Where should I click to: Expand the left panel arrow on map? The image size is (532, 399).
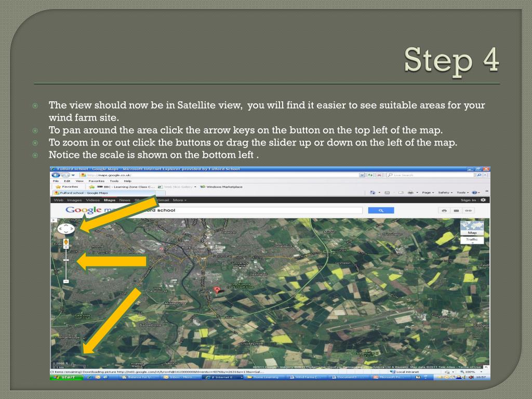coord(54,220)
